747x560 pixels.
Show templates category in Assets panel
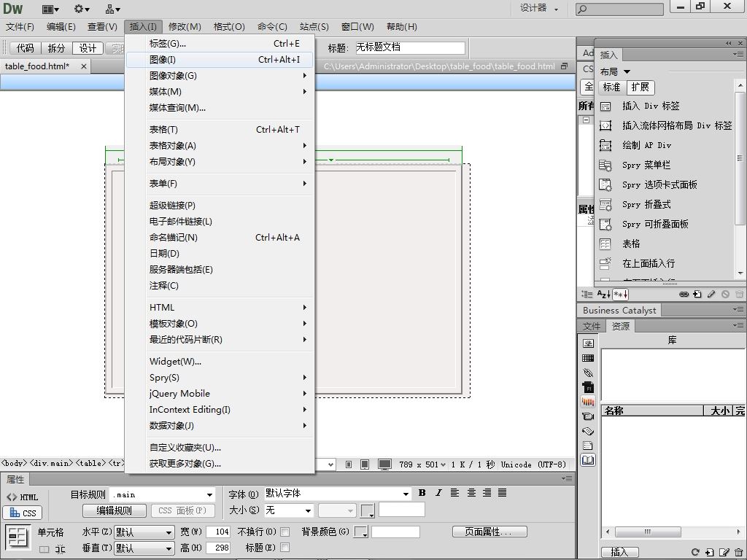click(x=588, y=446)
